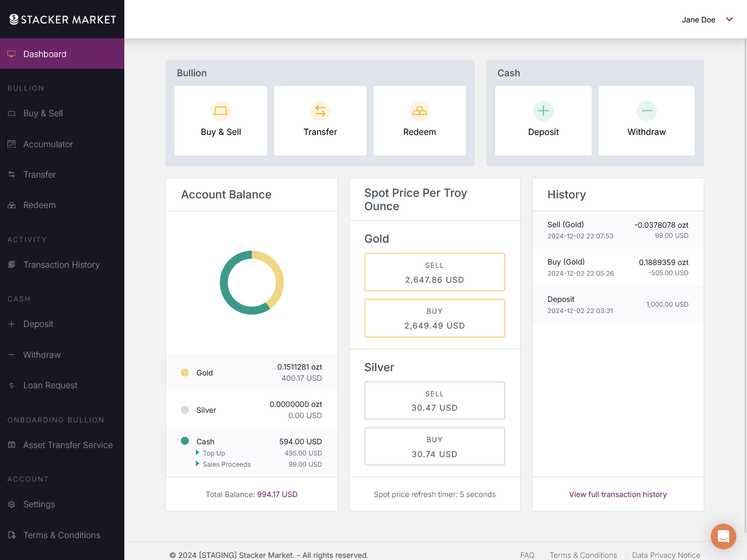The image size is (747, 560).
Task: Click the Redeem gold bars icon
Action: click(x=419, y=111)
